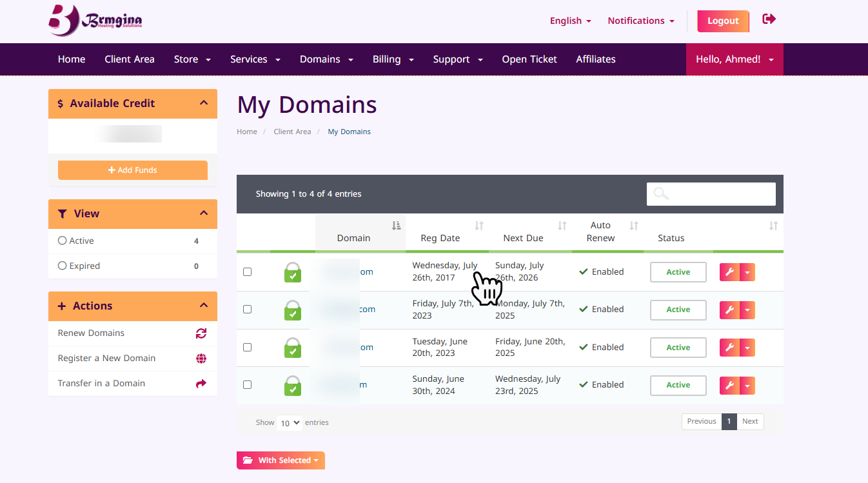
Task: Click the domain search input field
Action: pos(711,194)
